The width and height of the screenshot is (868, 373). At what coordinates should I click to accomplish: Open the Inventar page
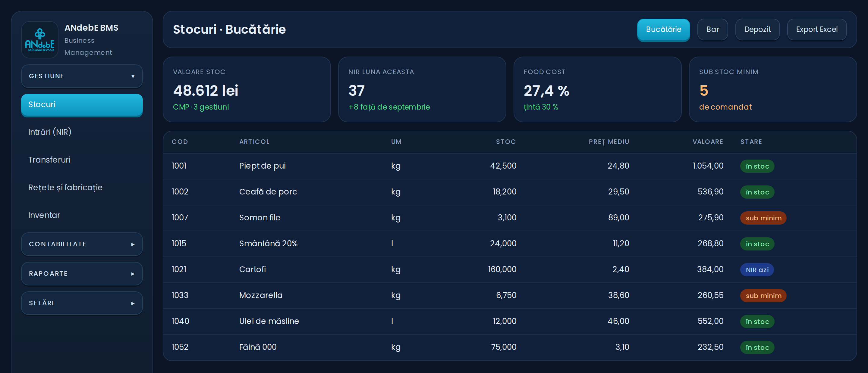click(x=82, y=216)
